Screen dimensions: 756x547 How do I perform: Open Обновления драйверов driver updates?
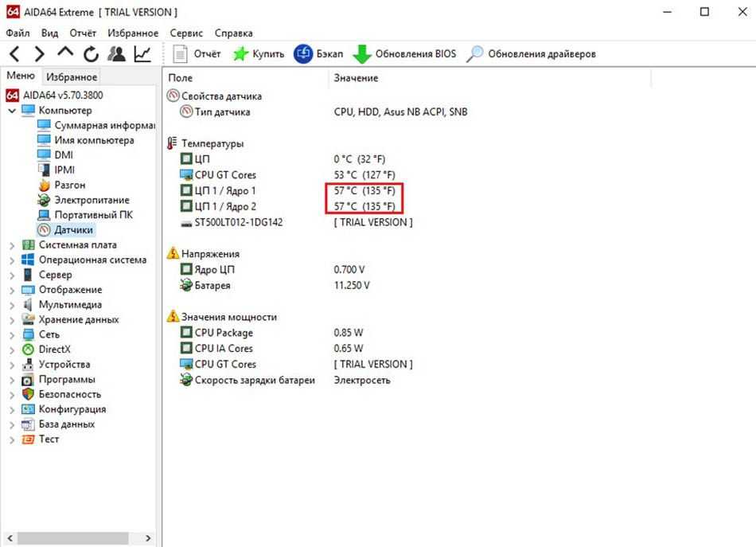(x=532, y=53)
